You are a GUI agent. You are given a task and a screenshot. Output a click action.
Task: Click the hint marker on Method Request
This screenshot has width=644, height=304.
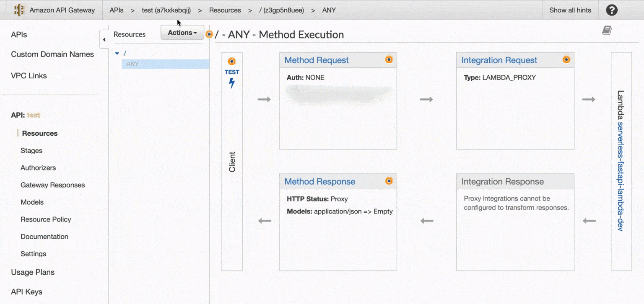[x=389, y=60]
